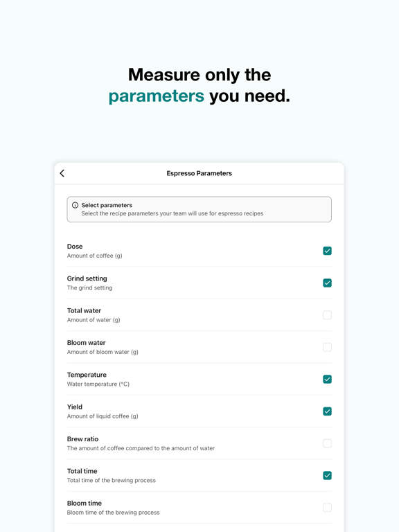Enable the Bloom water checkbox
Screen dimensions: 399x532
coord(327,347)
